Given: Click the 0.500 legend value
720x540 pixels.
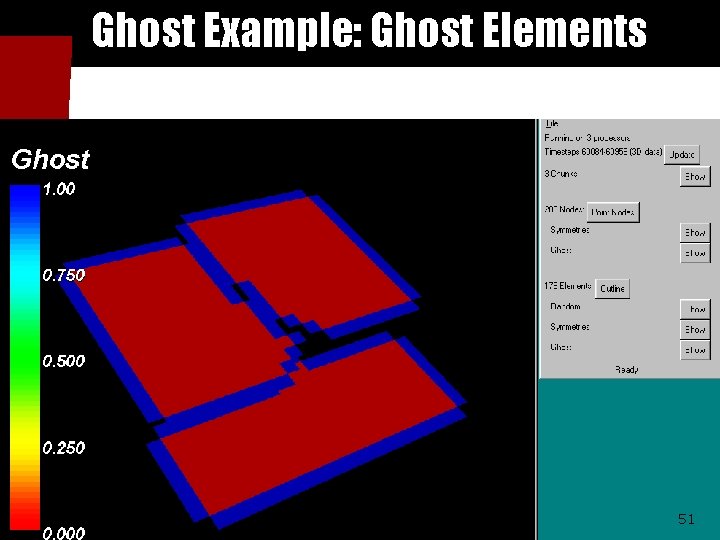Looking at the screenshot, I should pos(63,361).
